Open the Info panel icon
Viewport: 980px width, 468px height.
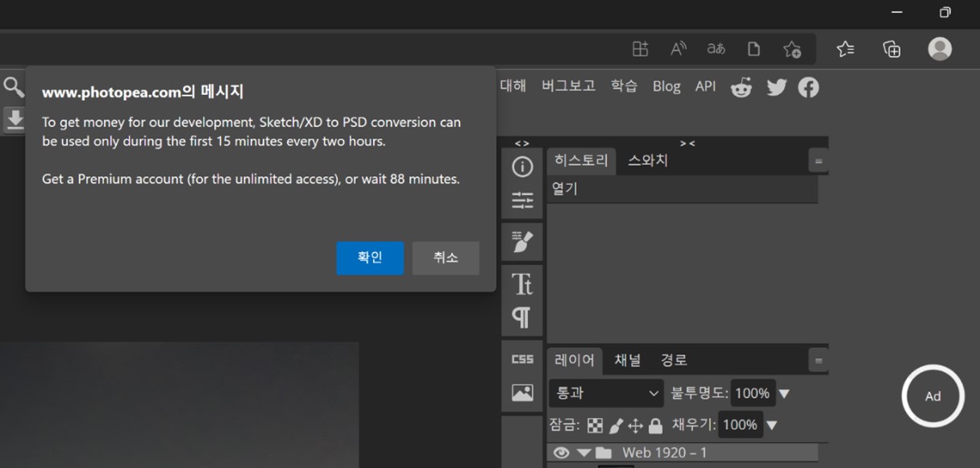click(x=522, y=167)
